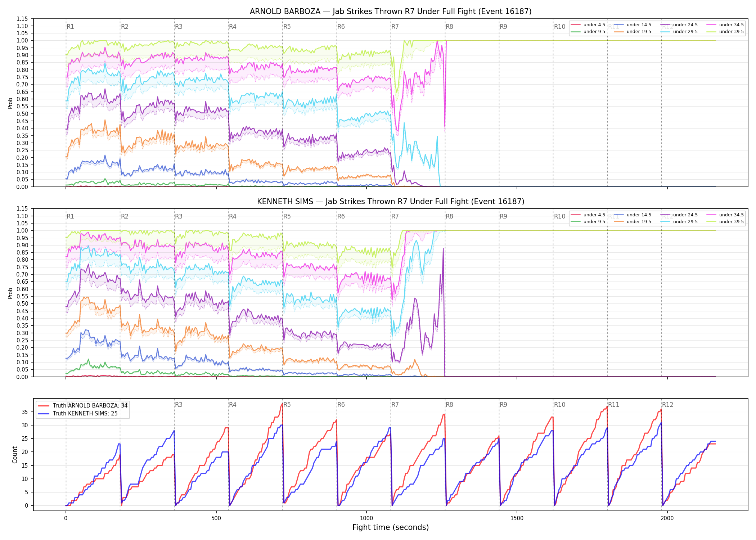Click the 35 tick on Count axis

[x=25, y=412]
